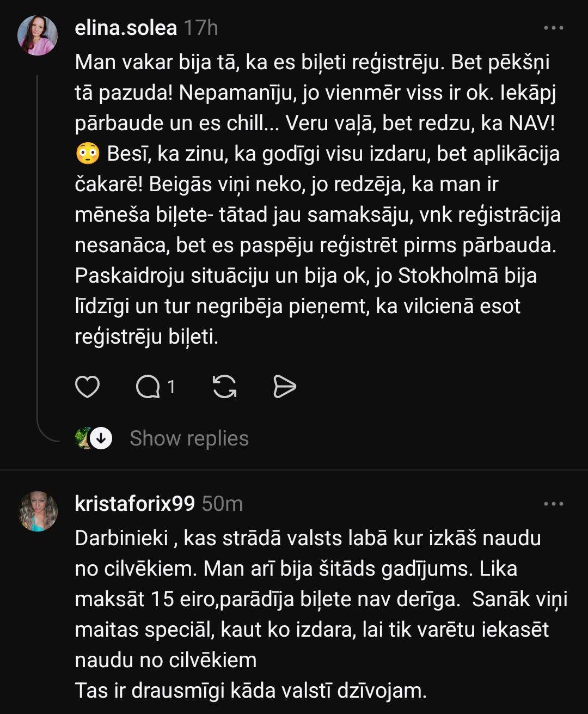Open reply composer via speech bubble icon

148,387
